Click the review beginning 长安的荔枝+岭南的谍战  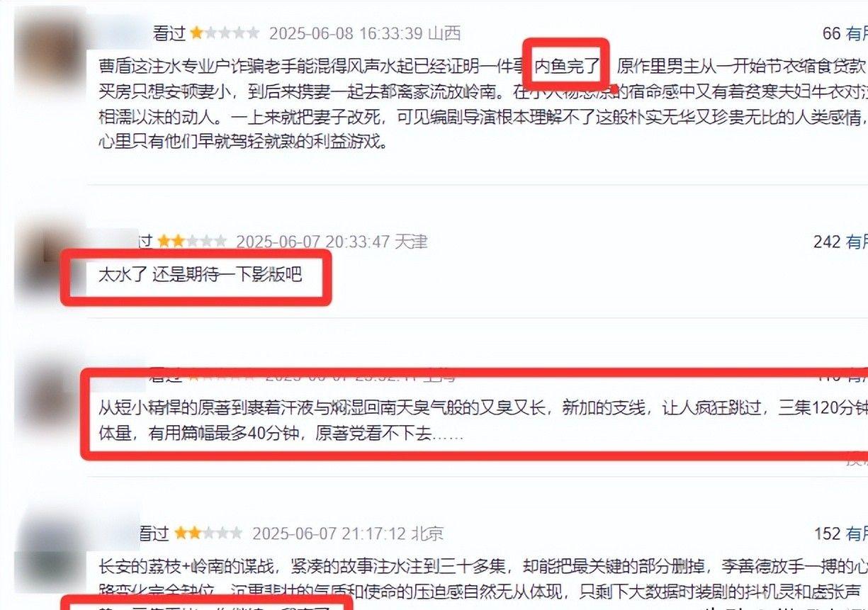click(482, 580)
